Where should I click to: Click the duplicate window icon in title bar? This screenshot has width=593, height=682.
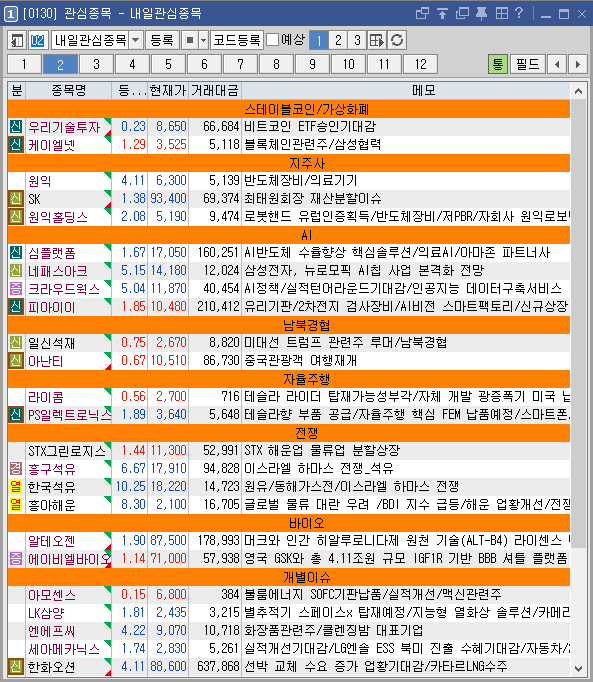[462, 13]
